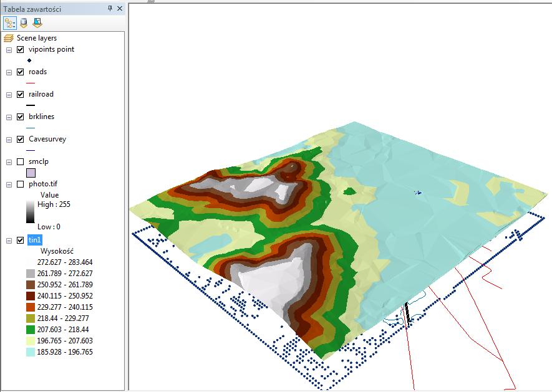Click the 218.44 - 229.277 olive swatch
Viewport: 552px width, 392px height.
coord(31,318)
